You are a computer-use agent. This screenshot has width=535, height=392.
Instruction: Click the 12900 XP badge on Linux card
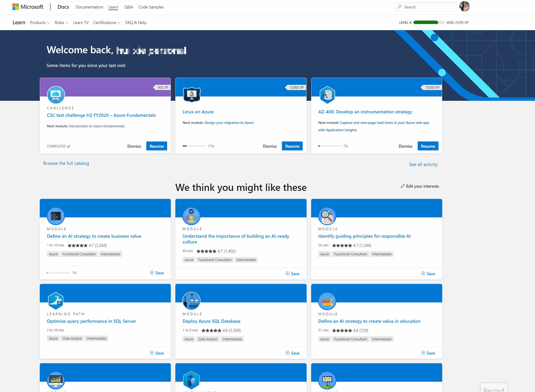tap(296, 87)
